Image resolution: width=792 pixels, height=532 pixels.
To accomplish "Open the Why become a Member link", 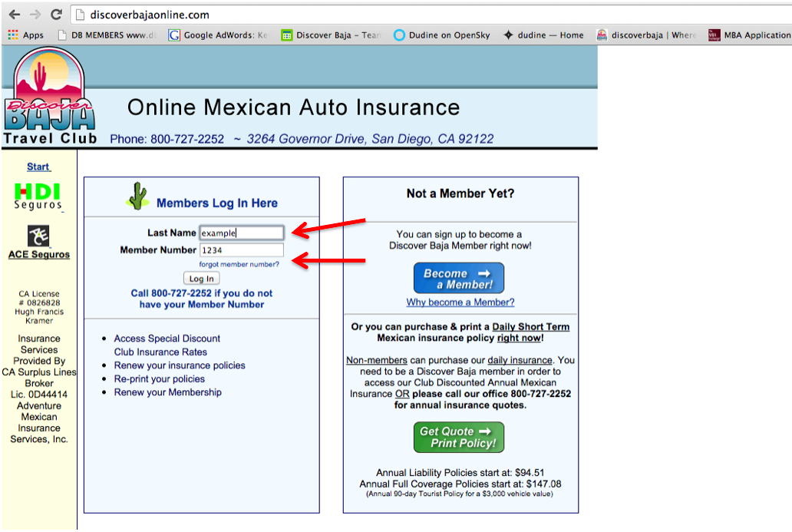I will click(x=460, y=302).
